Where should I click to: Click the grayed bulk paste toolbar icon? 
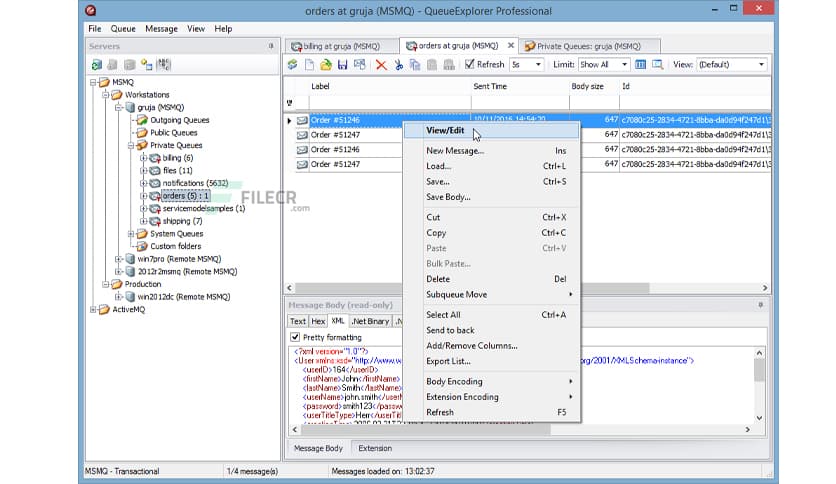pos(449,64)
